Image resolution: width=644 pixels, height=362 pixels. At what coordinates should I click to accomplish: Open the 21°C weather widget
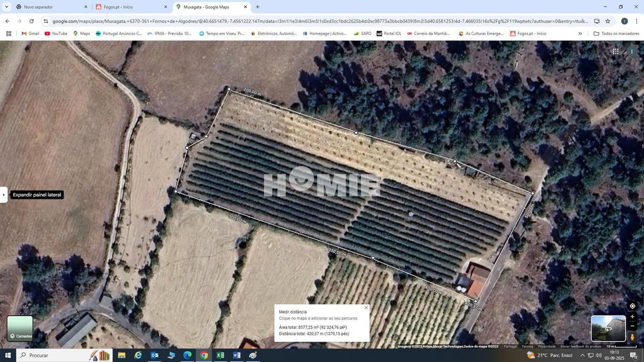[549, 355]
